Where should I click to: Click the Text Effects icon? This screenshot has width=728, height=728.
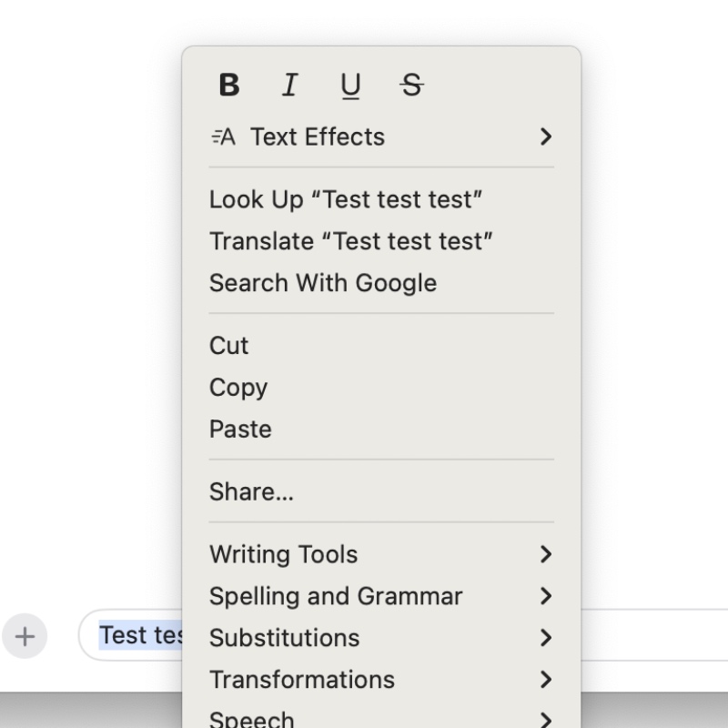coord(223,137)
